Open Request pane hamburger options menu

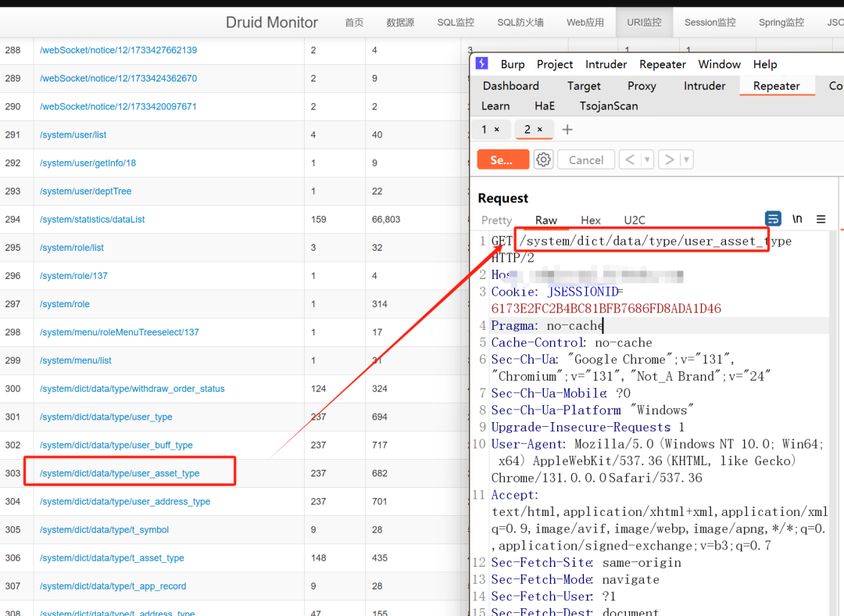[821, 219]
